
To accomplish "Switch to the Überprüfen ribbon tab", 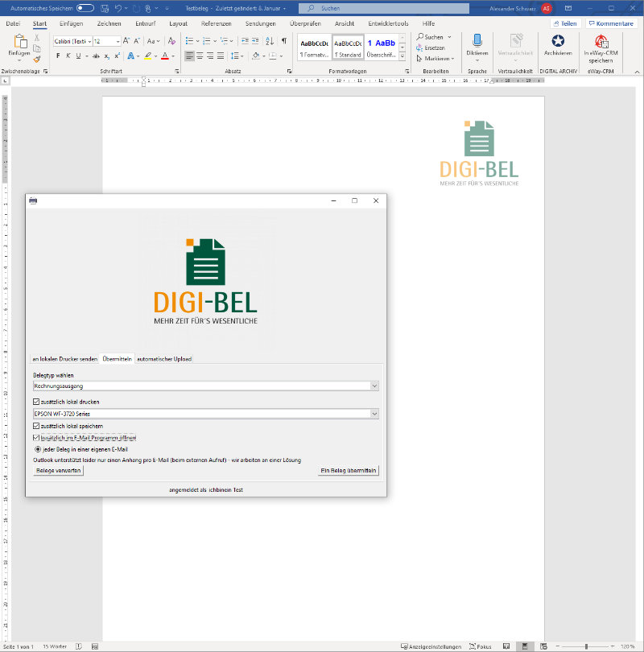I will pos(305,23).
